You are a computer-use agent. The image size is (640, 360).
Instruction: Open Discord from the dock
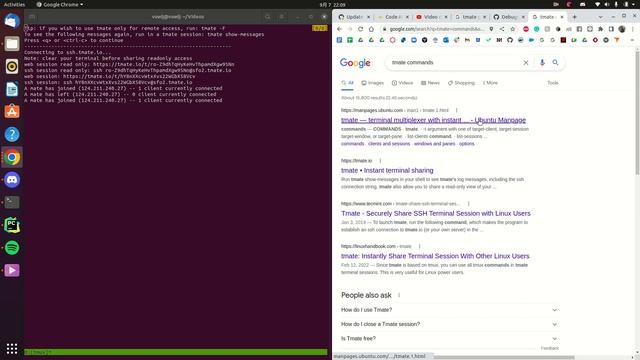point(12,180)
